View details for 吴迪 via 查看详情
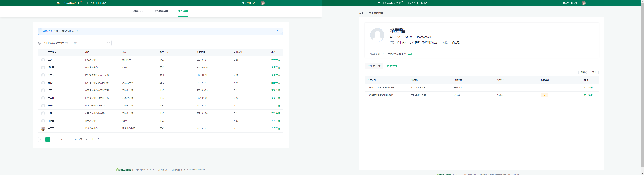 point(275,60)
